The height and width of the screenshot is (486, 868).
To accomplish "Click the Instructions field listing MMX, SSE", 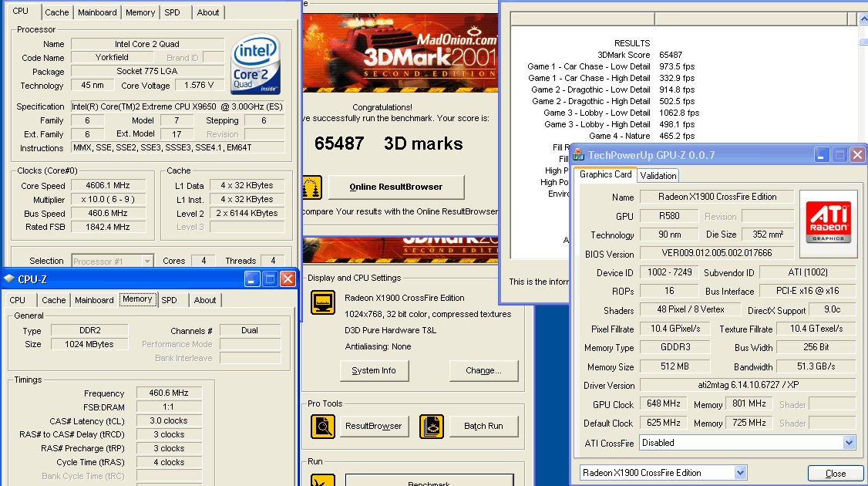I will (178, 148).
